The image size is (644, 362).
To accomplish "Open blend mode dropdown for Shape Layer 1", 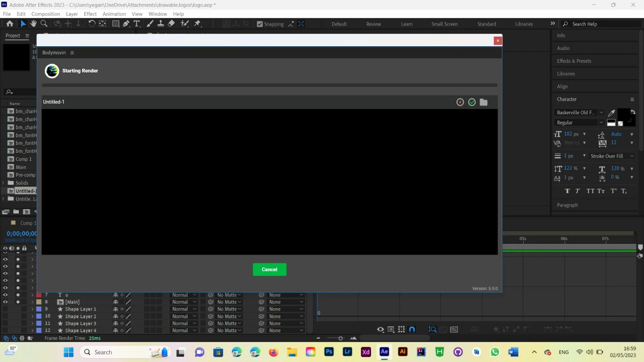I will pyautogui.click(x=184, y=309).
